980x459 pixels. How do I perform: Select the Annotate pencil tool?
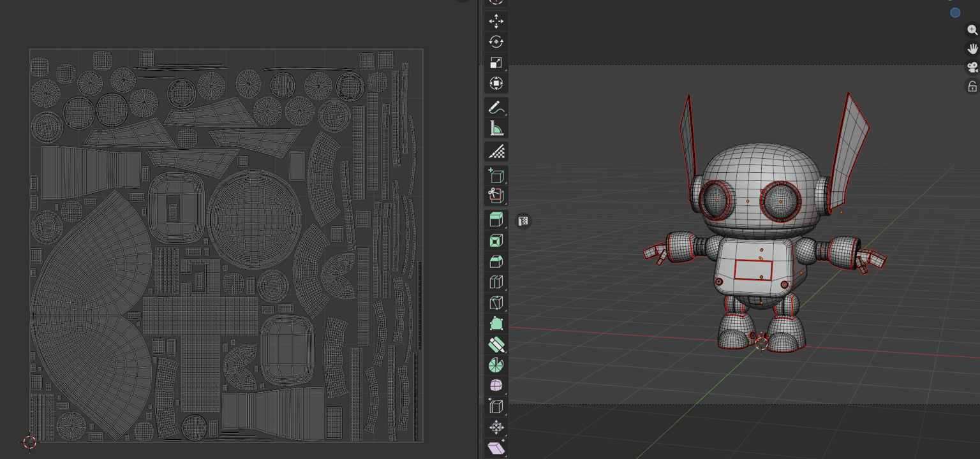click(x=496, y=108)
